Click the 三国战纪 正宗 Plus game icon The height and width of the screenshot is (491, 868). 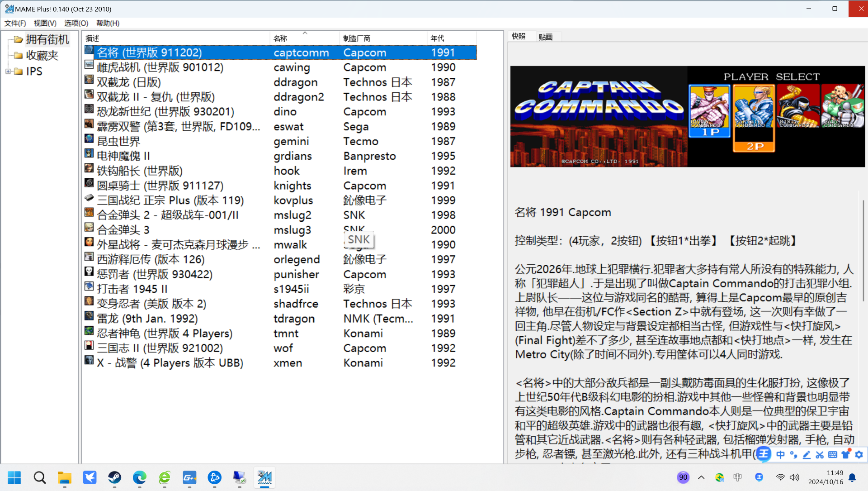point(89,198)
